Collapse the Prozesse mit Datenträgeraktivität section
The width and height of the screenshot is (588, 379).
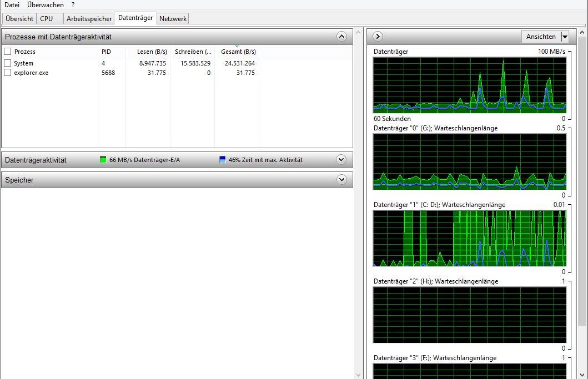341,37
